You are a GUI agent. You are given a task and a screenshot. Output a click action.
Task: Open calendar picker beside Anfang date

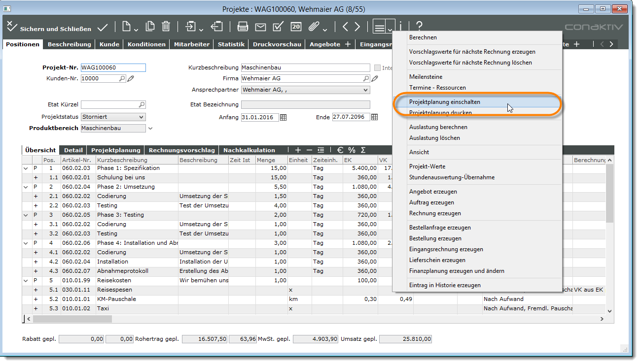[283, 117]
